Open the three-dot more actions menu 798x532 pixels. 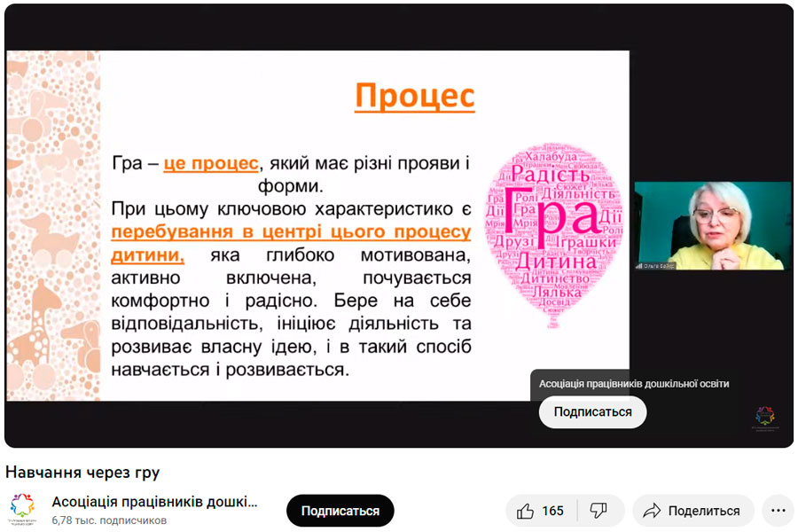tap(778, 511)
